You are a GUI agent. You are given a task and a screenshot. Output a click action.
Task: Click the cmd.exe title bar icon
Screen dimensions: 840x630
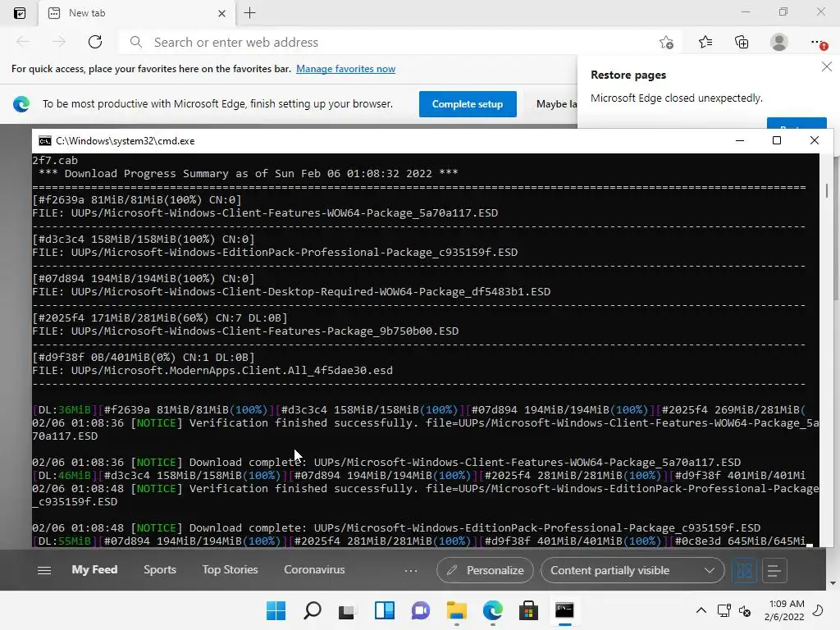click(45, 141)
